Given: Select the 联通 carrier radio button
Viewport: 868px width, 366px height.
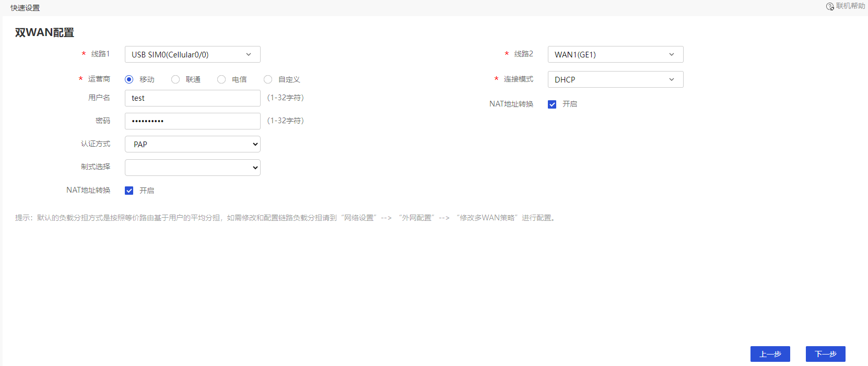Looking at the screenshot, I should pos(175,79).
